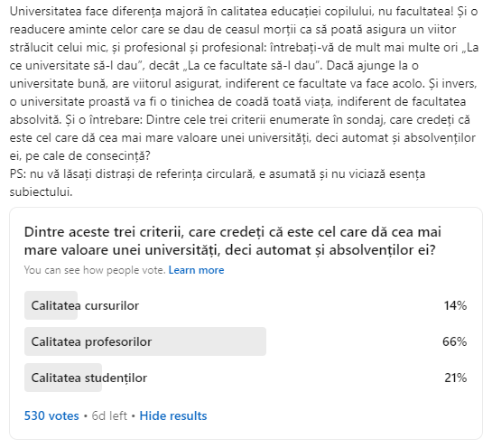Click the line 'ei, pe cale de consecință?'

(80, 156)
